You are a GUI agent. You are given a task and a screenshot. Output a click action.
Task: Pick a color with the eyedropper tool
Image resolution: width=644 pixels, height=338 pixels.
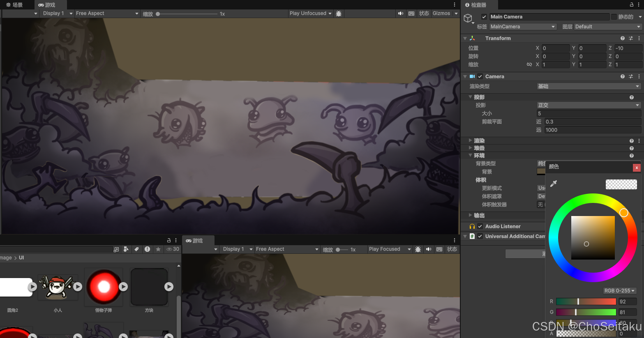554,184
